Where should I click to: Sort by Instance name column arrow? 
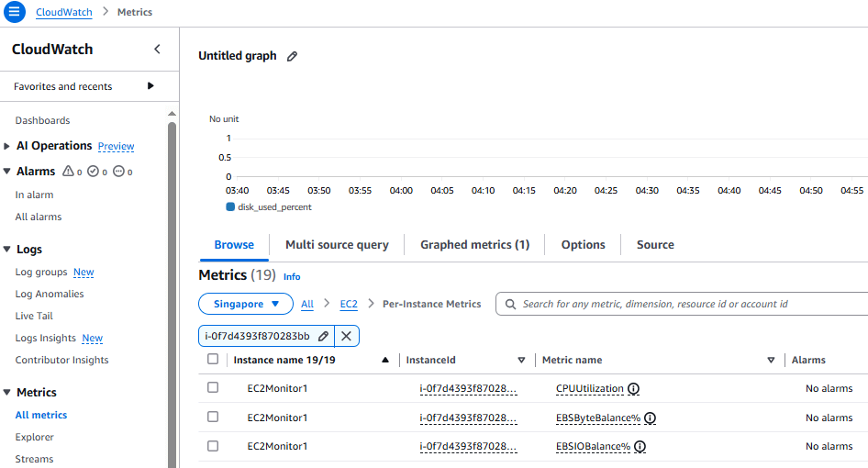click(385, 360)
